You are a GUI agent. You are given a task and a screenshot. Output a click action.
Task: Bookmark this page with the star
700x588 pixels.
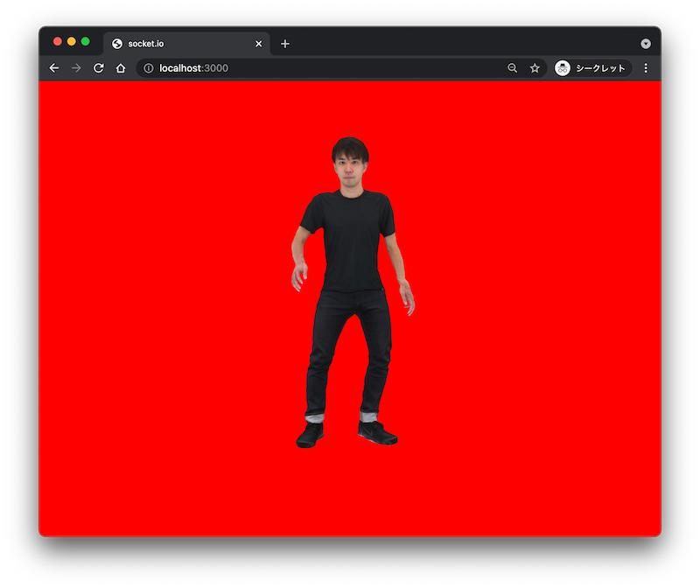535,68
